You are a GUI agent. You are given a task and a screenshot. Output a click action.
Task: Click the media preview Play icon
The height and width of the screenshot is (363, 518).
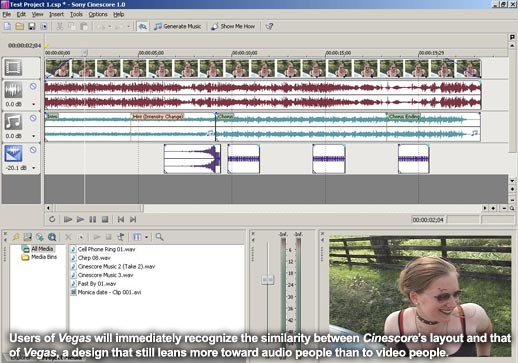97,237
